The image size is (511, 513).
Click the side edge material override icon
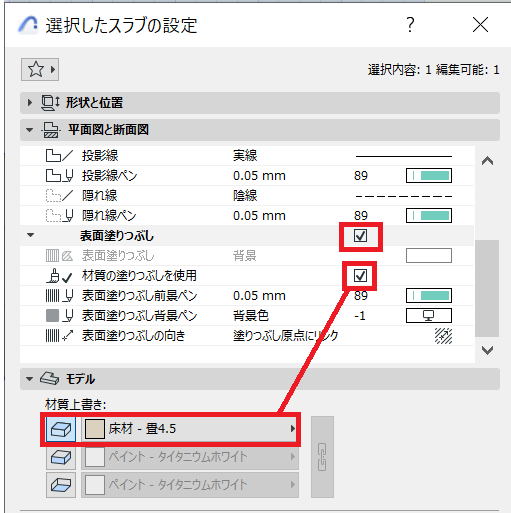[x=61, y=457]
